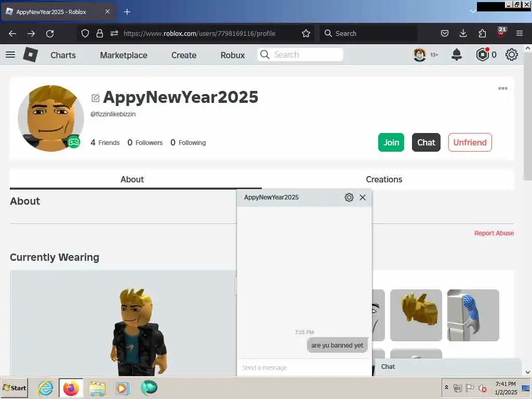532x399 pixels.
Task: Click the Roblox home logo
Action: (30, 55)
